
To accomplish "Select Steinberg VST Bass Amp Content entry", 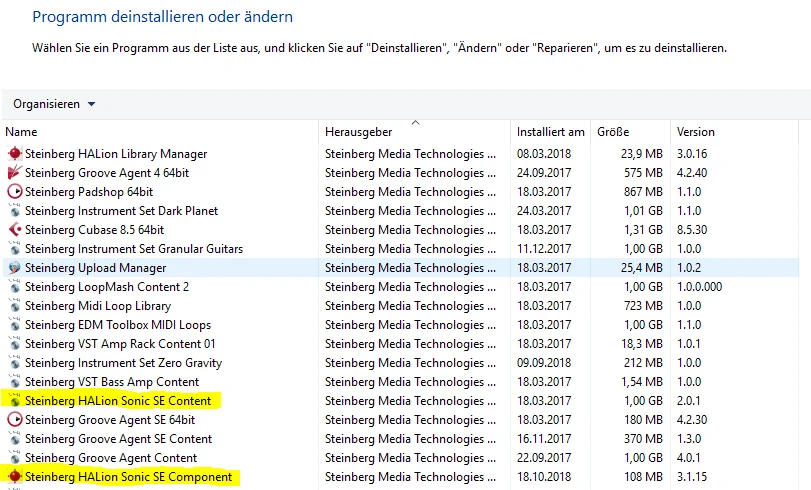I will click(x=112, y=382).
